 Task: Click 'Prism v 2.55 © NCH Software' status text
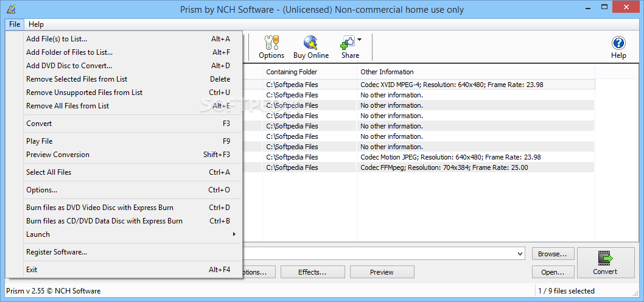coord(54,291)
